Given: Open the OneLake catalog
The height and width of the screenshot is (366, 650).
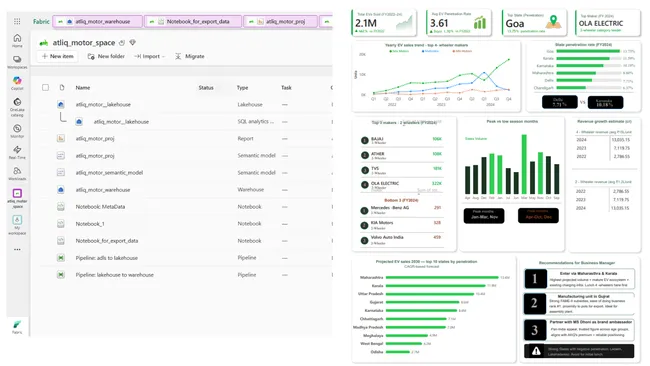Looking at the screenshot, I should [x=17, y=107].
